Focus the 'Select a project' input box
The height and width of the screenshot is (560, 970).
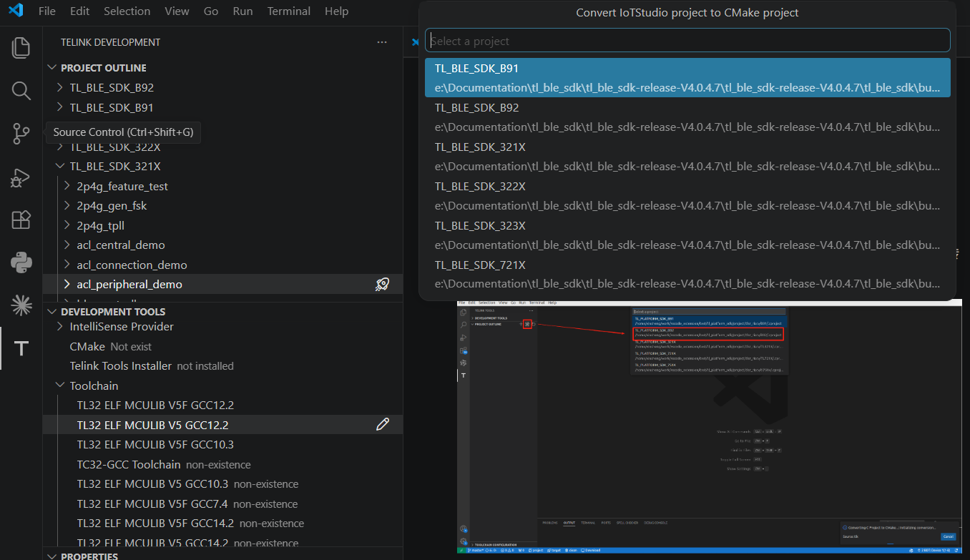pos(687,41)
